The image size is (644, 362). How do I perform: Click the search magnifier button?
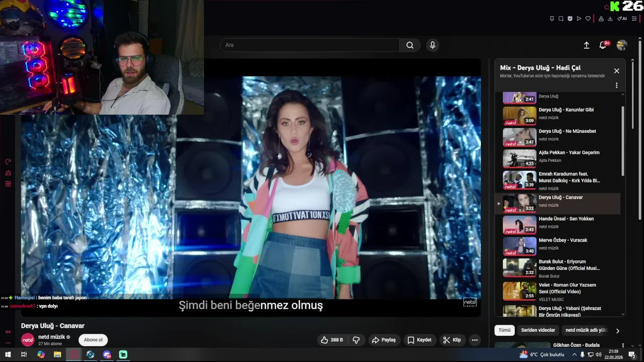410,45
